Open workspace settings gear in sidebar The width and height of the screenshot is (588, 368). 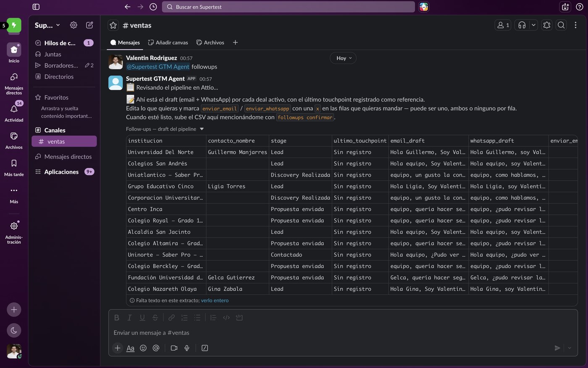tap(73, 25)
